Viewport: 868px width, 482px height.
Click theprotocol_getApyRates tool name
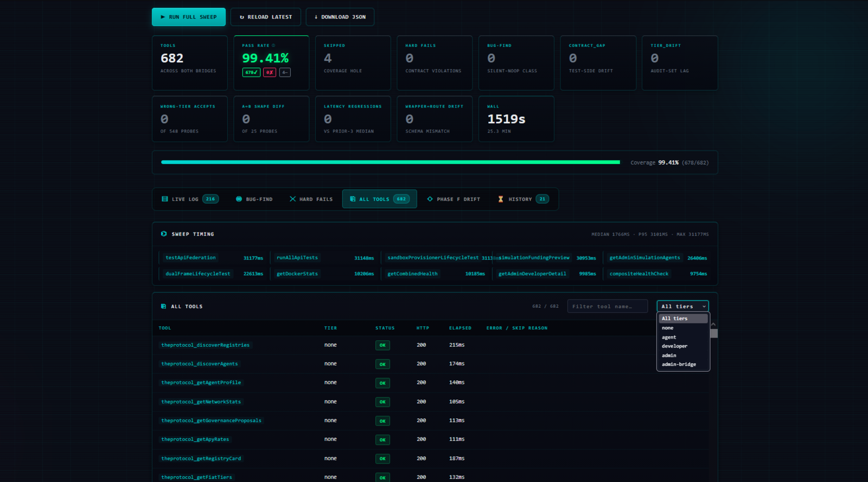[x=195, y=440]
